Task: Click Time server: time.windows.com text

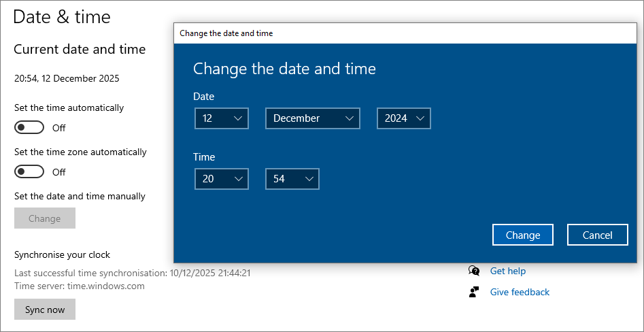Action: [80, 286]
